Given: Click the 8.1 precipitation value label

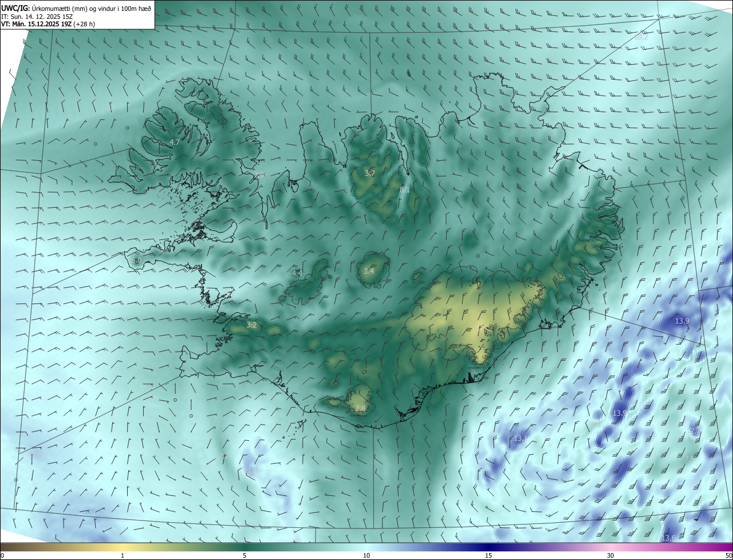Looking at the screenshot, I should 404,190.
